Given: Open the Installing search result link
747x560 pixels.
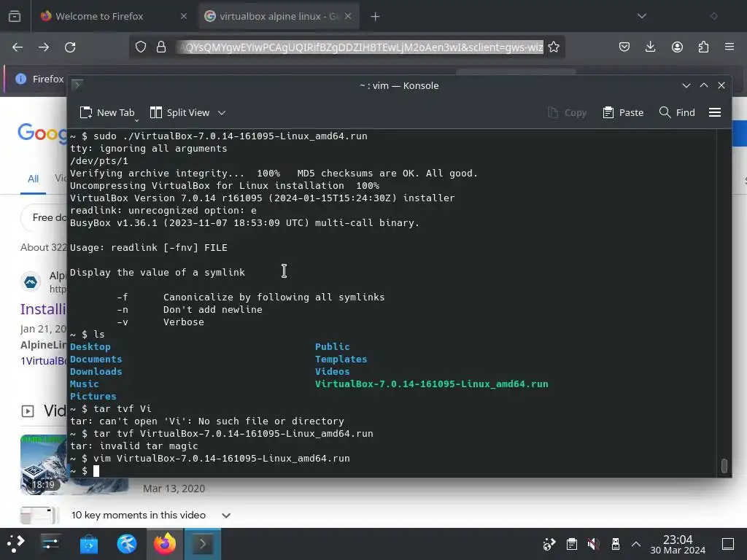Looking at the screenshot, I should [43, 309].
